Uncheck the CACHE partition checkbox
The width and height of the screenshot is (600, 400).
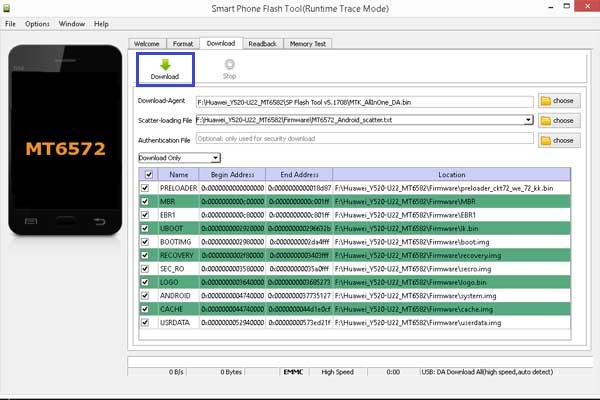tap(145, 309)
